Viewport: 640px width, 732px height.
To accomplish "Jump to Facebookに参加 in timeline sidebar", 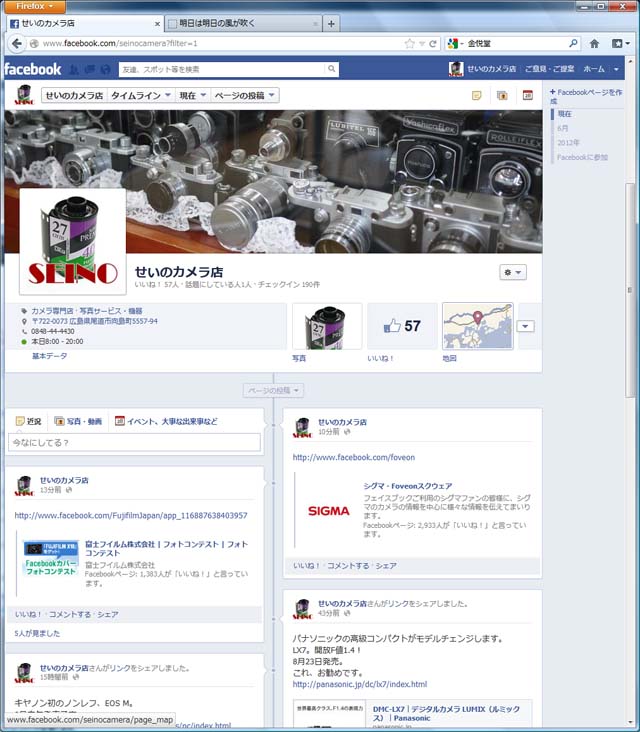I will (x=582, y=157).
